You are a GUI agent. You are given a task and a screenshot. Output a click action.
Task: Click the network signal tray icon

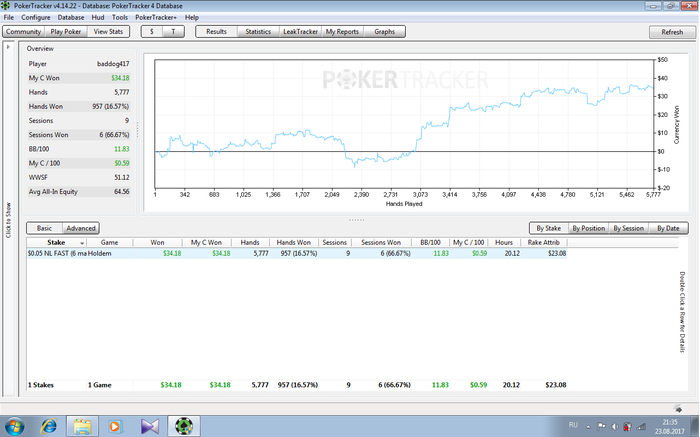(x=641, y=426)
